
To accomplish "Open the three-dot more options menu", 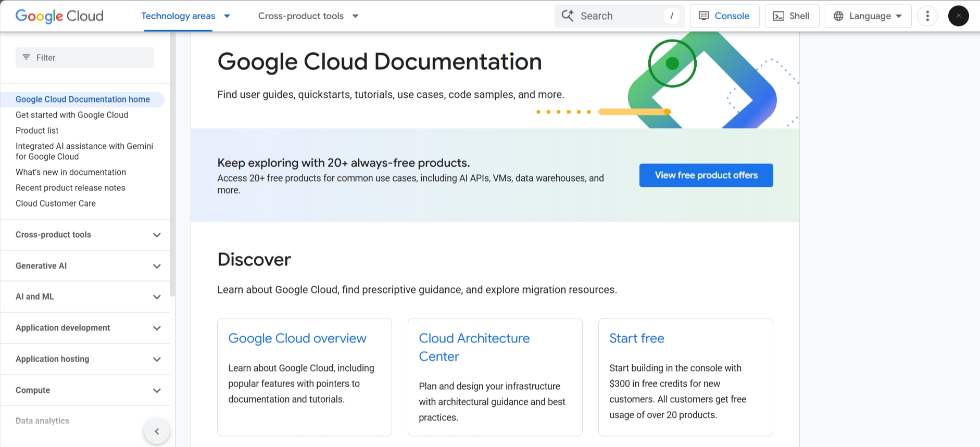I will pos(927,16).
